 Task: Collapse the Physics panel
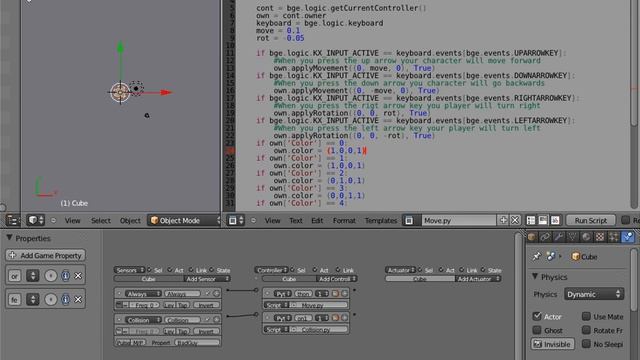click(535, 277)
